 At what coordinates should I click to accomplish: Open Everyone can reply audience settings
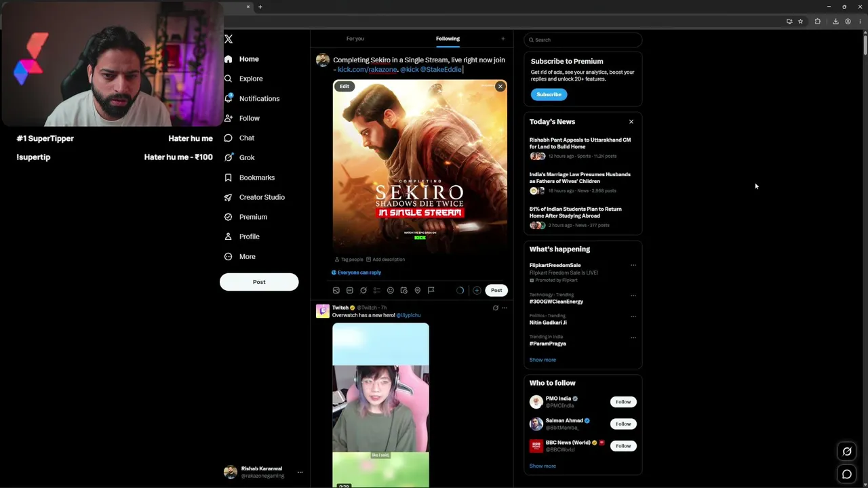click(356, 272)
